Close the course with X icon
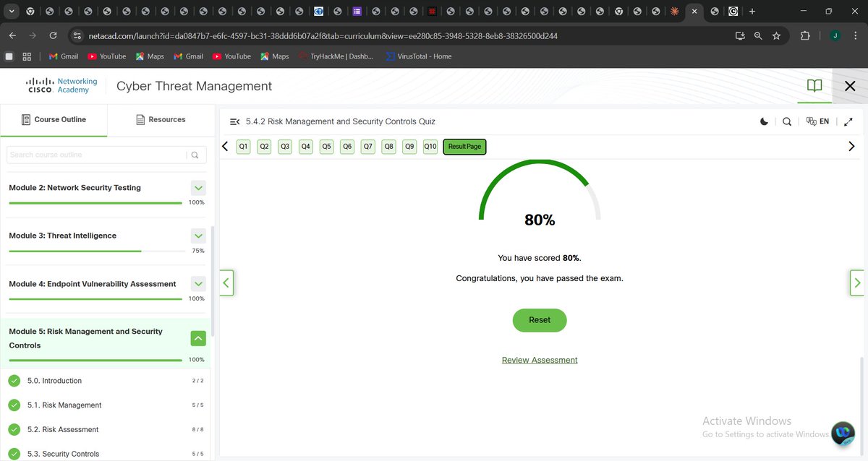 (x=850, y=86)
